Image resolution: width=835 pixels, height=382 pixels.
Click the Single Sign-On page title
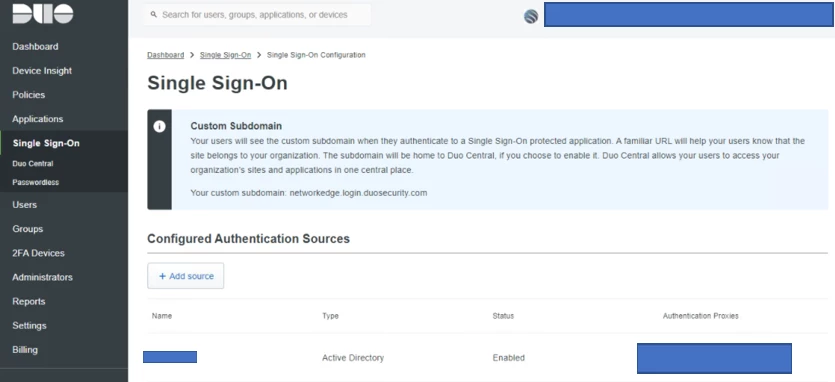[x=217, y=83]
